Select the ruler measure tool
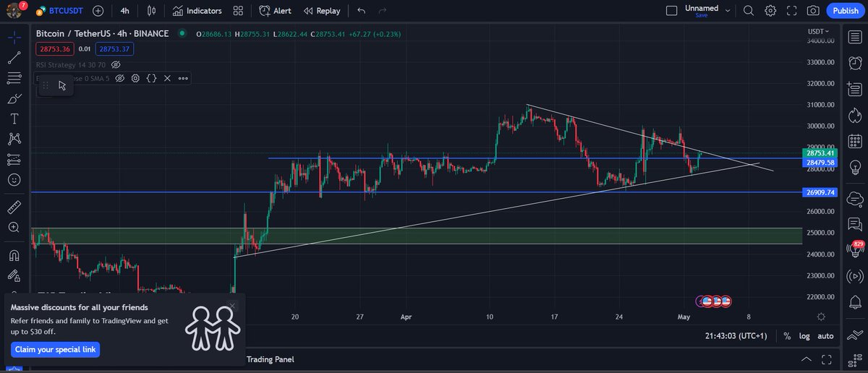 [14, 207]
